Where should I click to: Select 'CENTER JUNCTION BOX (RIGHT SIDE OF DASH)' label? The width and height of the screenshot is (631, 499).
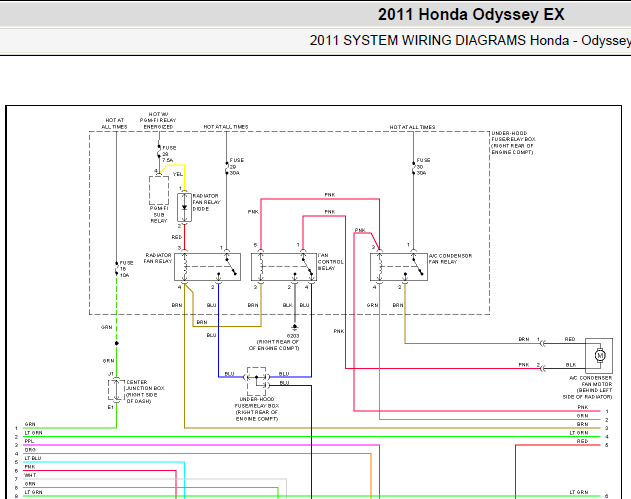[x=145, y=392]
